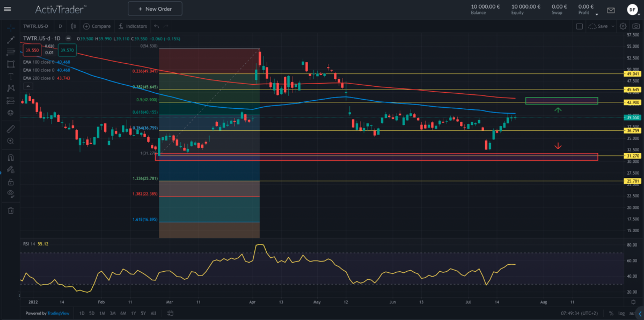
Task: Click the Equity 10 000.00 € value
Action: [526, 6]
